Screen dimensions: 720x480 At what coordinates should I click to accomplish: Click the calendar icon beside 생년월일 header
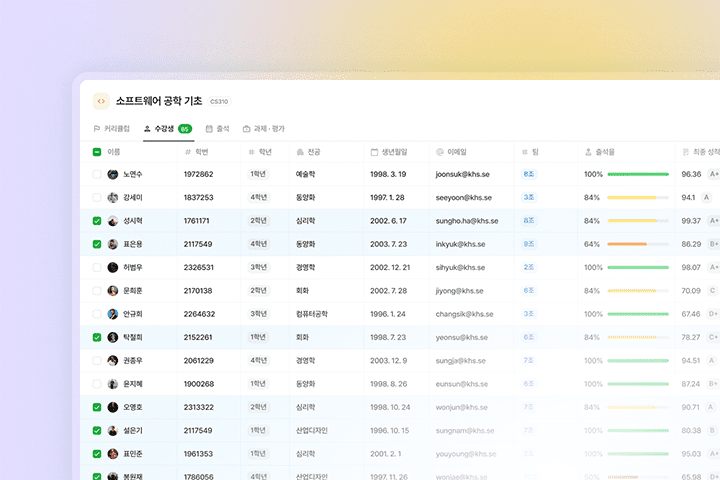click(374, 152)
